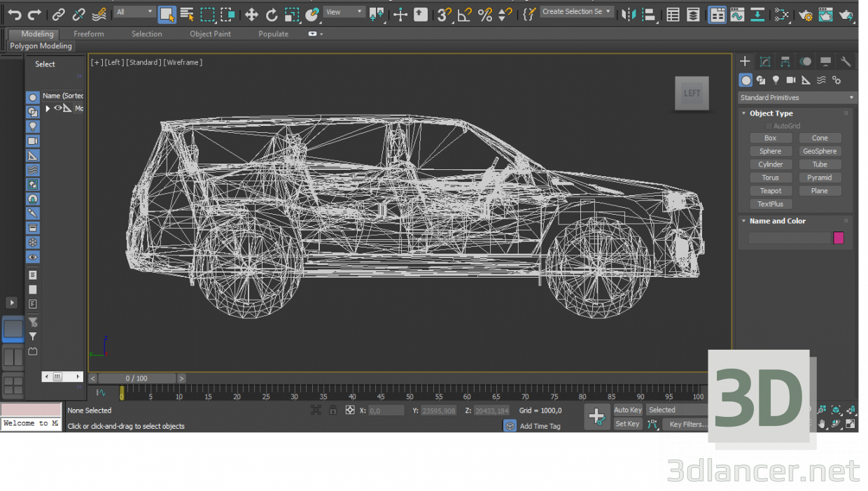Open the View reference coordinate system dropdown

coord(343,11)
